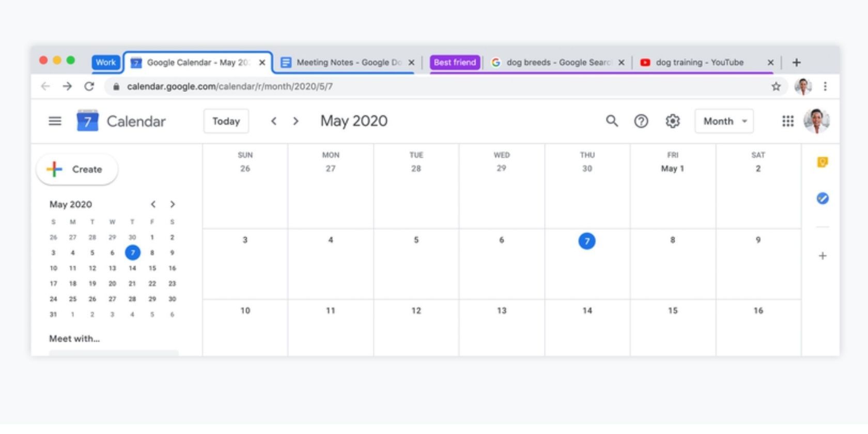Open Google Keep in side panel

pyautogui.click(x=823, y=162)
